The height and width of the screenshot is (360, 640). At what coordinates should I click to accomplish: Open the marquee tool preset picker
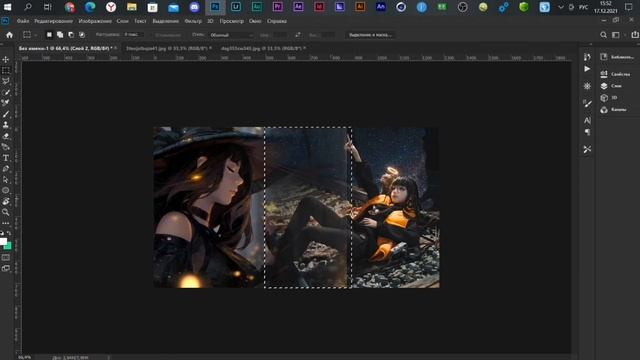29,35
